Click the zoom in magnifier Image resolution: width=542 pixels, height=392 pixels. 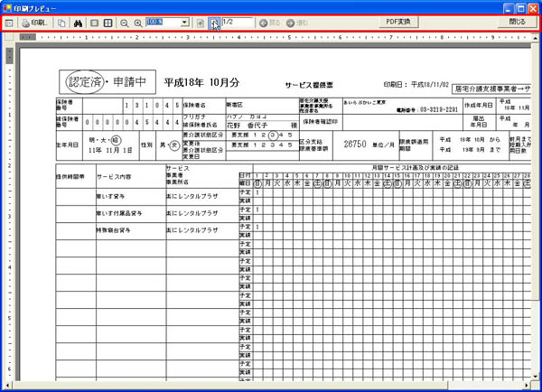[x=138, y=23]
